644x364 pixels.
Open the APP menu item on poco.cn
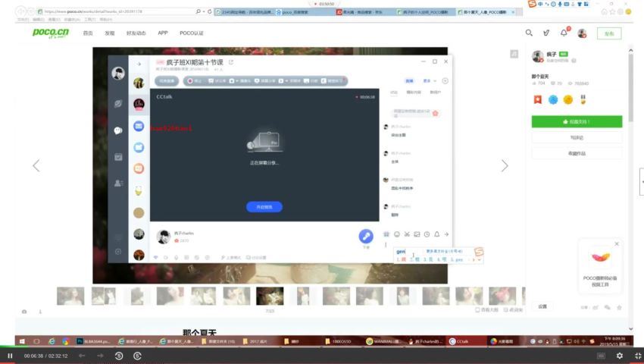point(163,33)
